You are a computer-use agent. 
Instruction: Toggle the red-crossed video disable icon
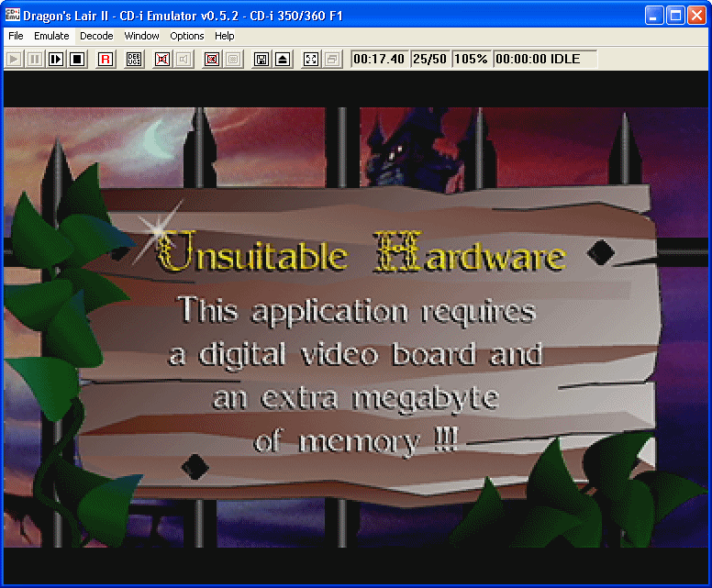[x=212, y=59]
